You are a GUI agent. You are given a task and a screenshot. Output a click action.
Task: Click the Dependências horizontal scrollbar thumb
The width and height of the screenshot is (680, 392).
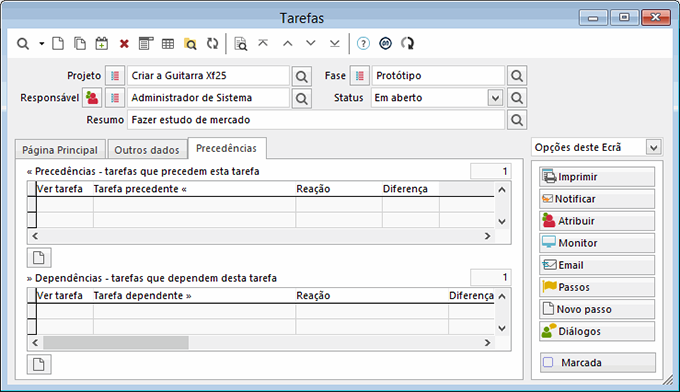[x=116, y=343]
